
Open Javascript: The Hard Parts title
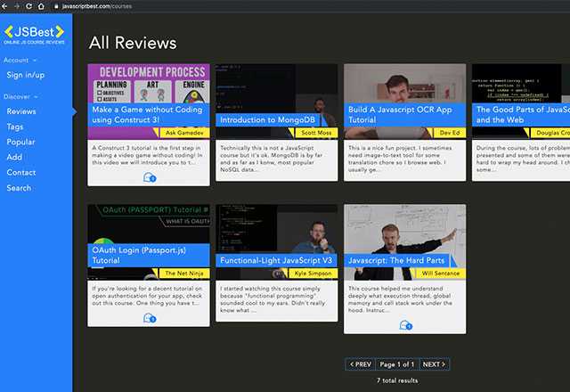(396, 260)
